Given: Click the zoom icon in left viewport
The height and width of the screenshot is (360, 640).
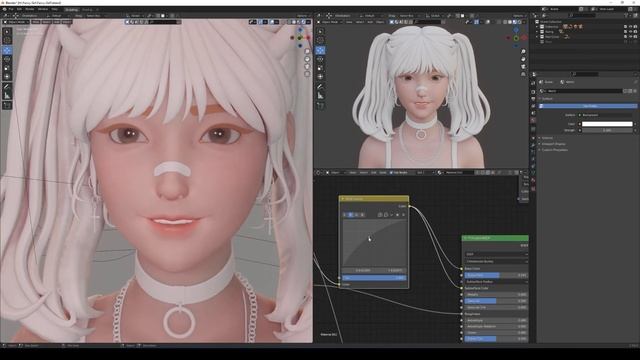Looking at the screenshot, I should (x=307, y=51).
